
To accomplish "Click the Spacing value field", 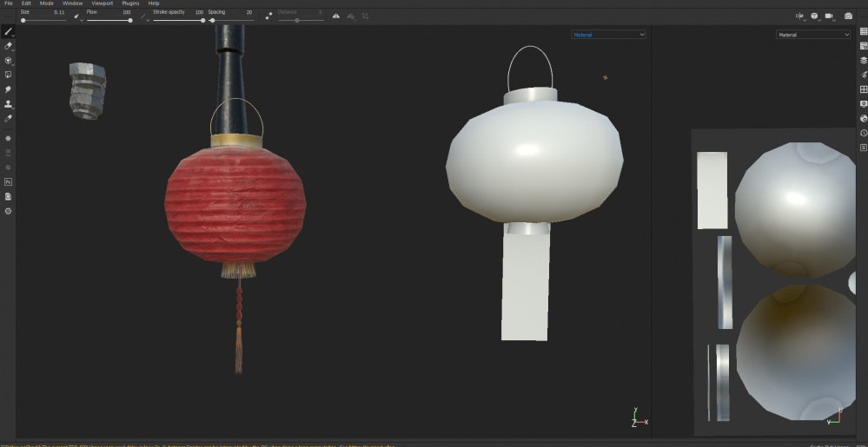I will 248,12.
